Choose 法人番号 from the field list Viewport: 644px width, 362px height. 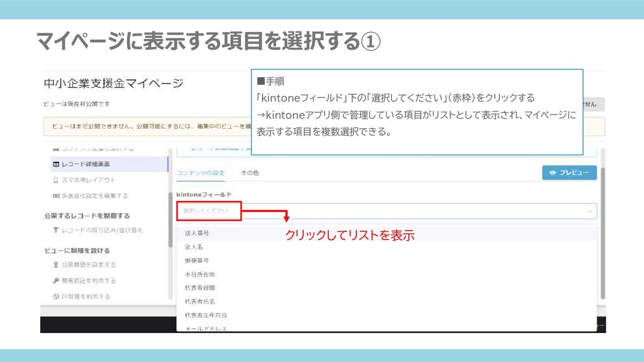pos(386,233)
